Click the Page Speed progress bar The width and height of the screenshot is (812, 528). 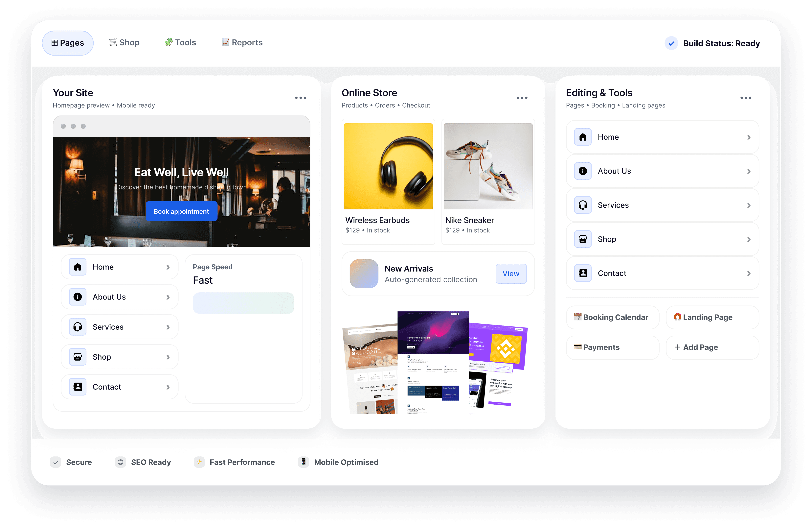tap(243, 303)
